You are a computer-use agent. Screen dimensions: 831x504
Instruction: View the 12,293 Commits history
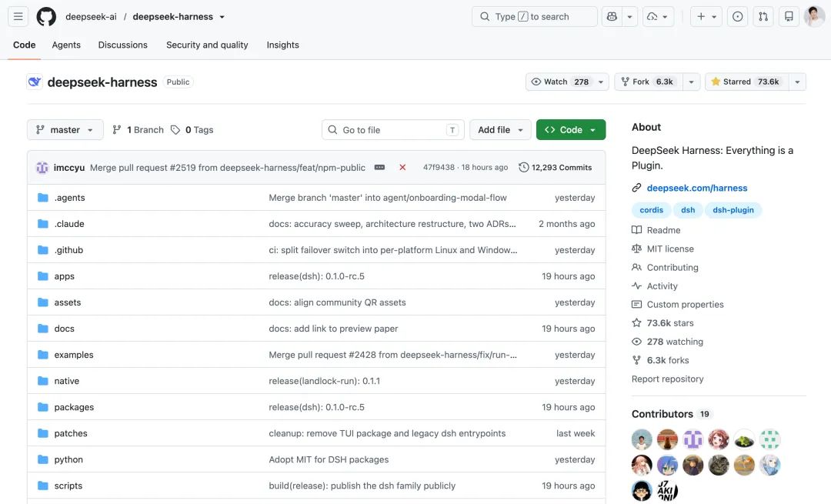pos(555,168)
